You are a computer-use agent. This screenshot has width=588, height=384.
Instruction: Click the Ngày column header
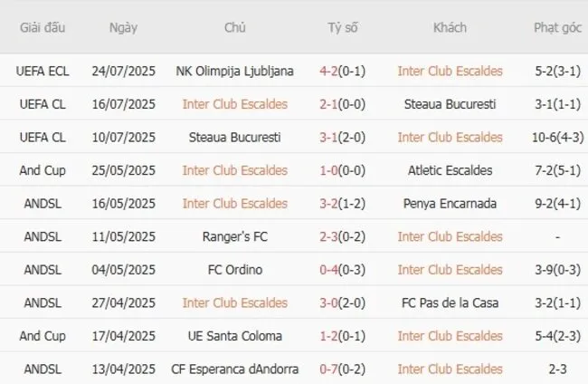123,27
